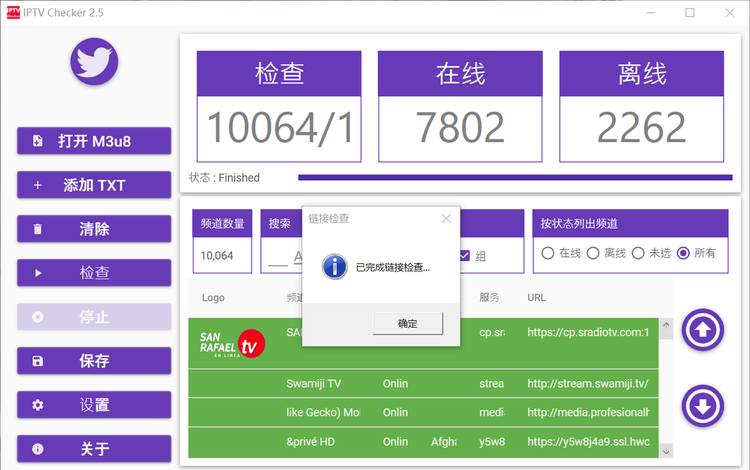Start checking with the 检查 play button

[x=94, y=273]
